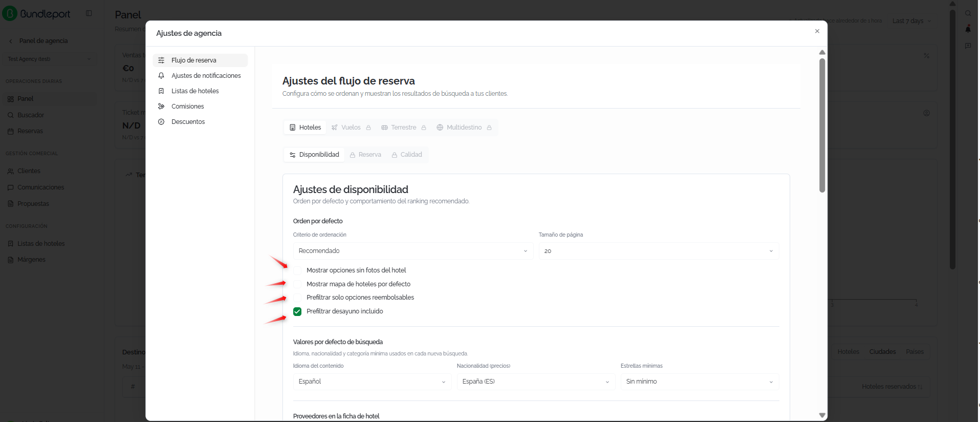This screenshot has height=422, width=980.
Task: Click modal scrollbar up arrow
Action: pyautogui.click(x=822, y=52)
